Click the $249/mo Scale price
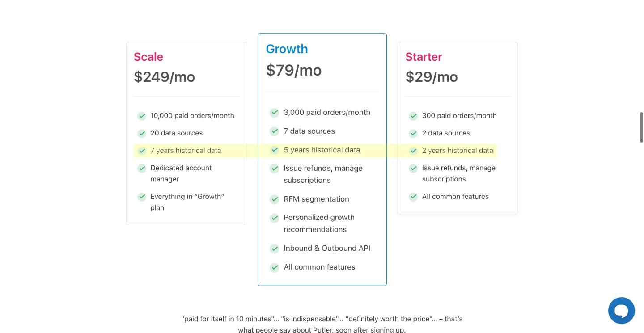Image resolution: width=644 pixels, height=333 pixels. (x=164, y=77)
